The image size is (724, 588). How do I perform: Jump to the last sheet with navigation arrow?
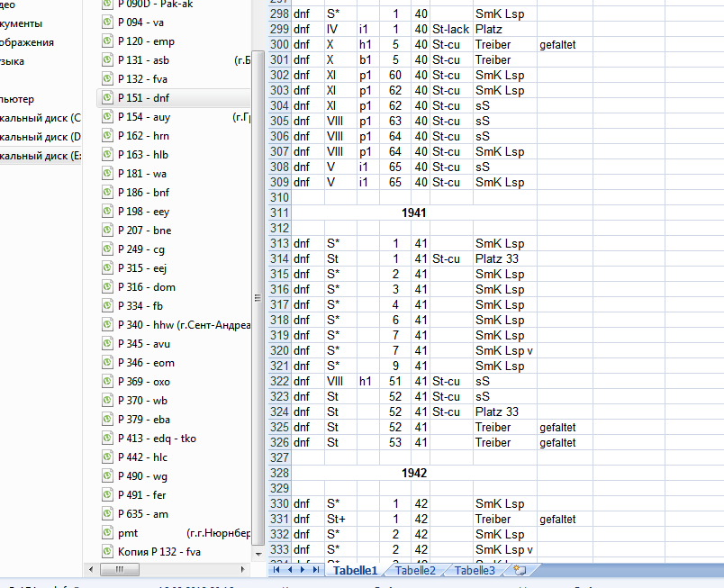tap(316, 570)
